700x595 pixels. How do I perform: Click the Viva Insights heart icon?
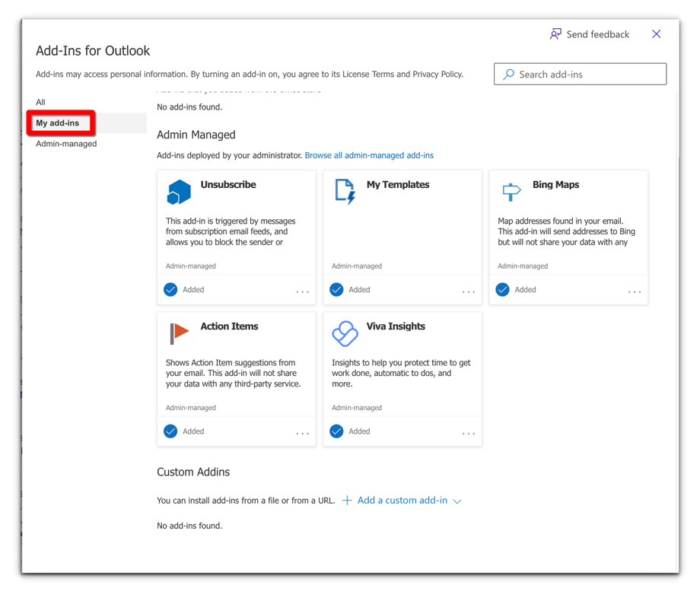click(345, 333)
